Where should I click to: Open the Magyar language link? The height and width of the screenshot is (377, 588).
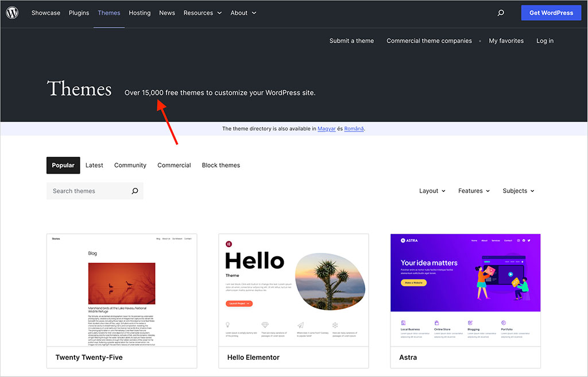pos(326,128)
